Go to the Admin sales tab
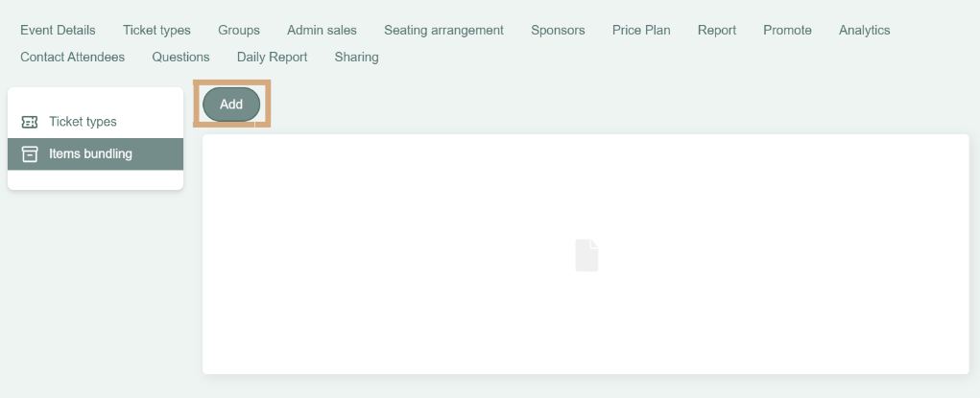This screenshot has height=398, width=980. click(x=322, y=30)
